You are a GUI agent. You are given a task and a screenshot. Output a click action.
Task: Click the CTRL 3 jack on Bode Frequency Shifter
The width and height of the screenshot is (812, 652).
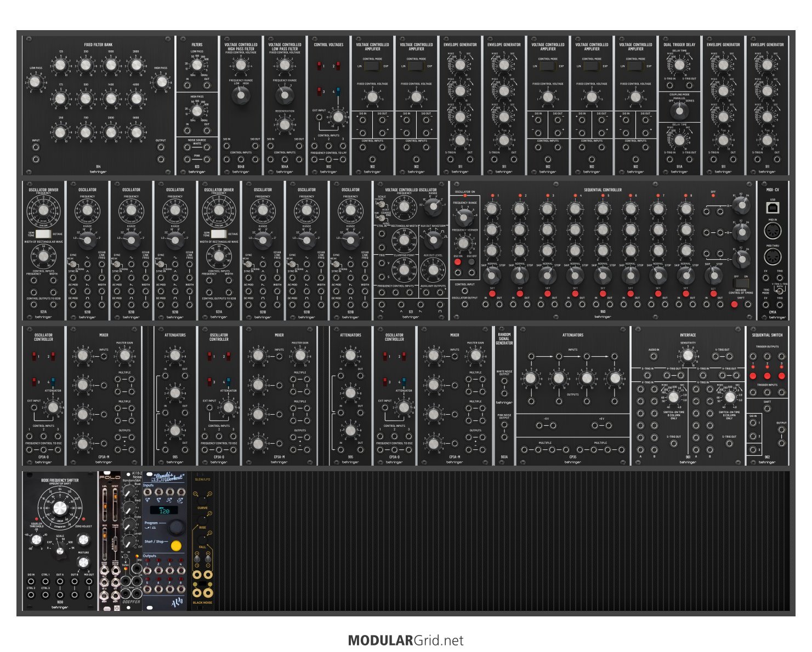(x=46, y=594)
